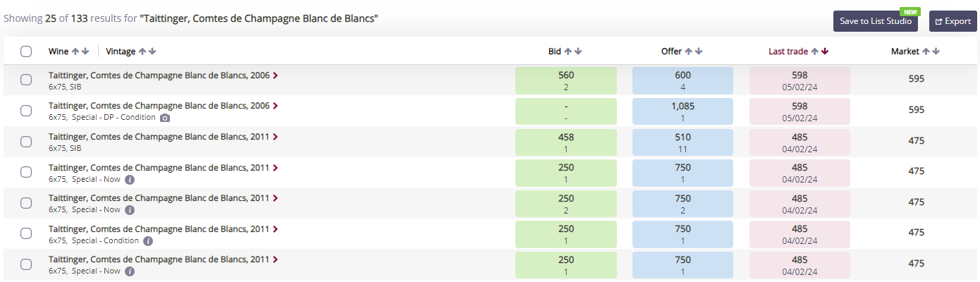
Task: Expand chevron on 2011 Special - Condition row
Action: [x=276, y=229]
